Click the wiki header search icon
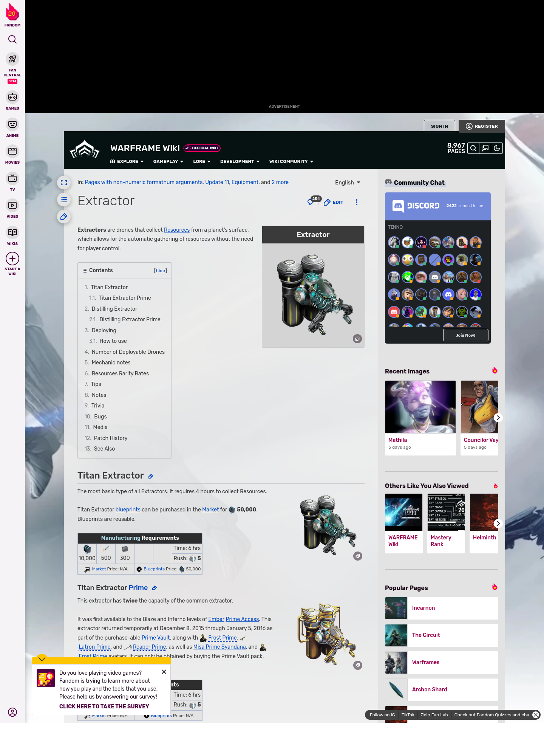The width and height of the screenshot is (544, 756). [473, 148]
